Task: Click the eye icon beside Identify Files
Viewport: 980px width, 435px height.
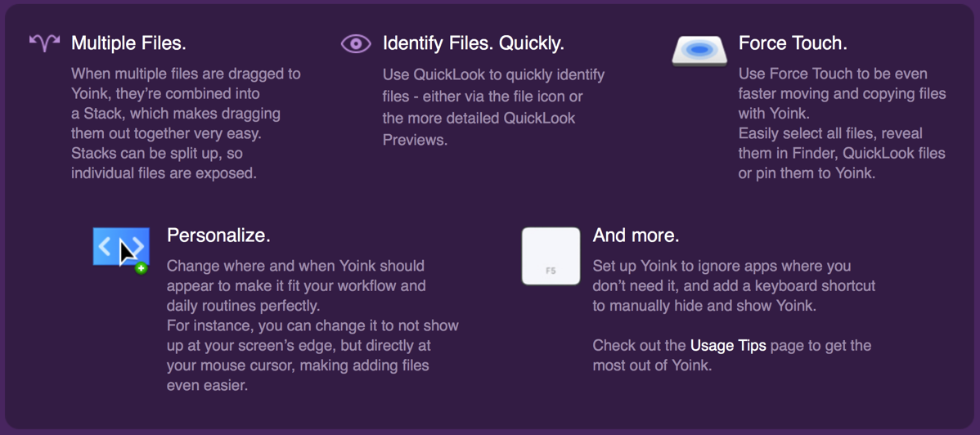Action: coord(356,44)
